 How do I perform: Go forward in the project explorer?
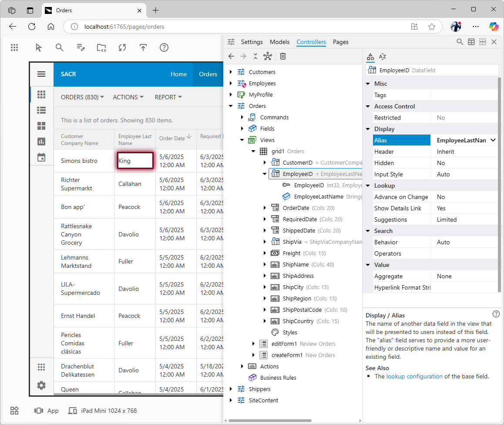(243, 56)
